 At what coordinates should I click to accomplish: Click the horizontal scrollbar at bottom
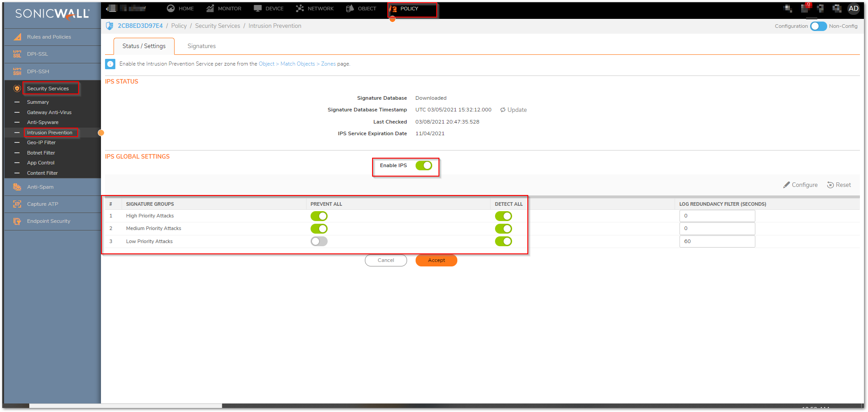tap(126, 406)
